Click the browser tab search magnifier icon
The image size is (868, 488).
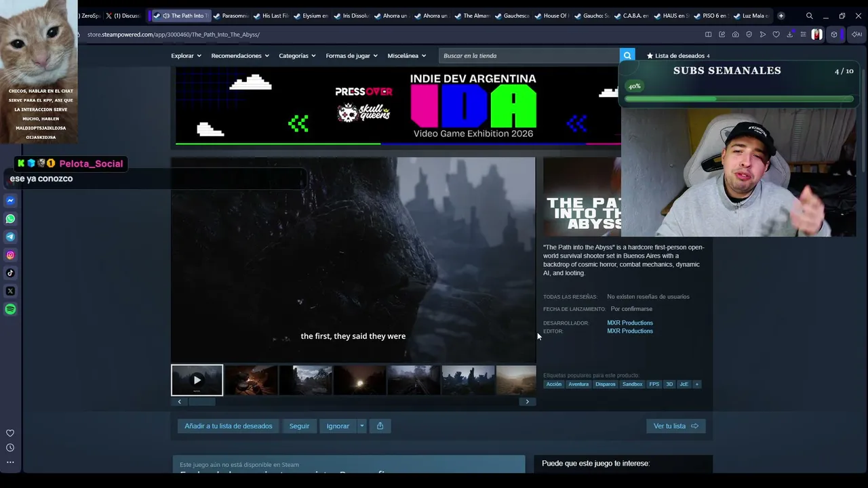click(x=809, y=16)
